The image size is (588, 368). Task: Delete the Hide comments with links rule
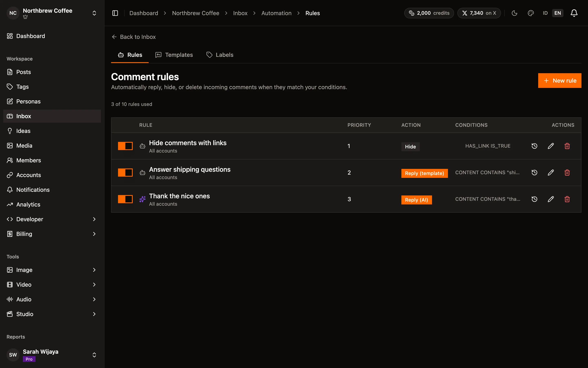point(567,146)
